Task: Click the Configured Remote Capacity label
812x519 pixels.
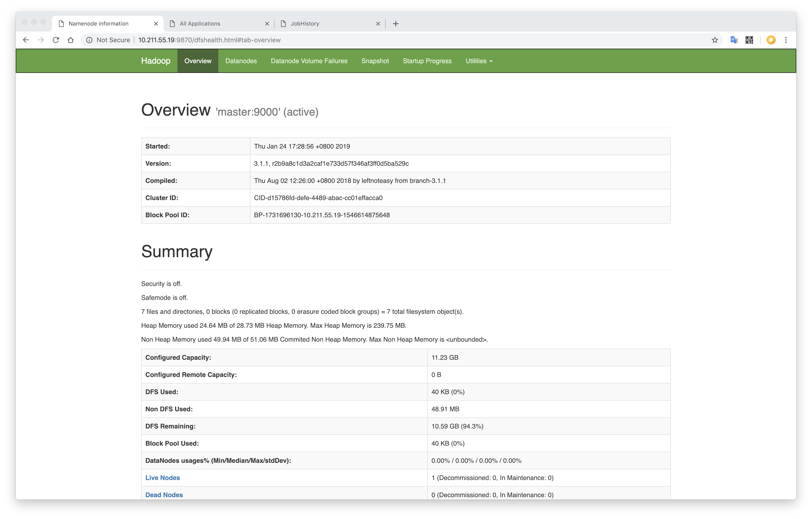Action: click(x=191, y=375)
